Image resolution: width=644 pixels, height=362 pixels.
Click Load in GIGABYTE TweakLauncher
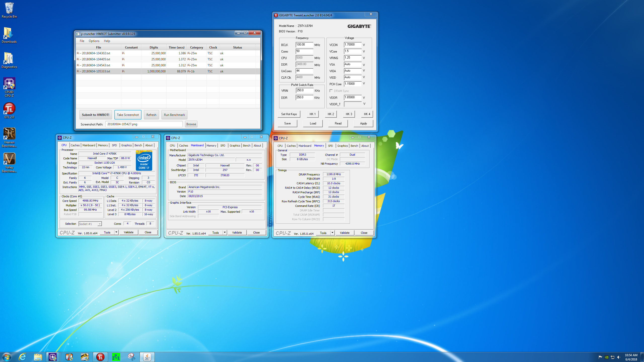[x=313, y=123]
